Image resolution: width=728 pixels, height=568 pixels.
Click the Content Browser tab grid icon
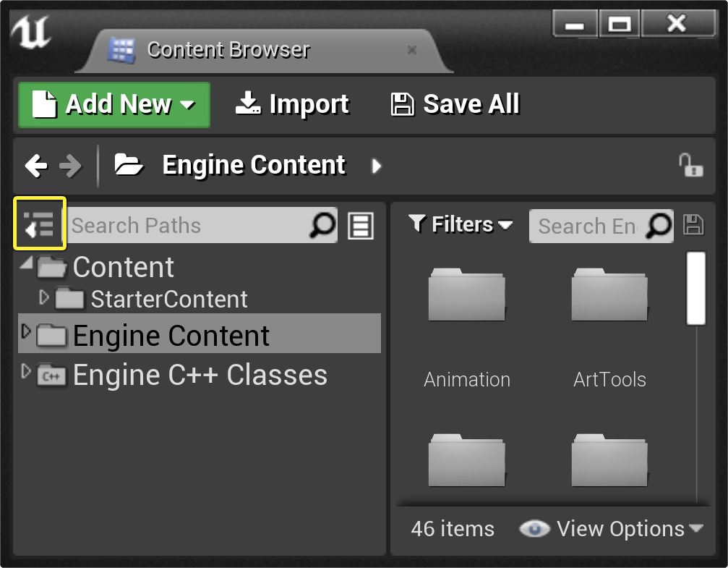(121, 49)
